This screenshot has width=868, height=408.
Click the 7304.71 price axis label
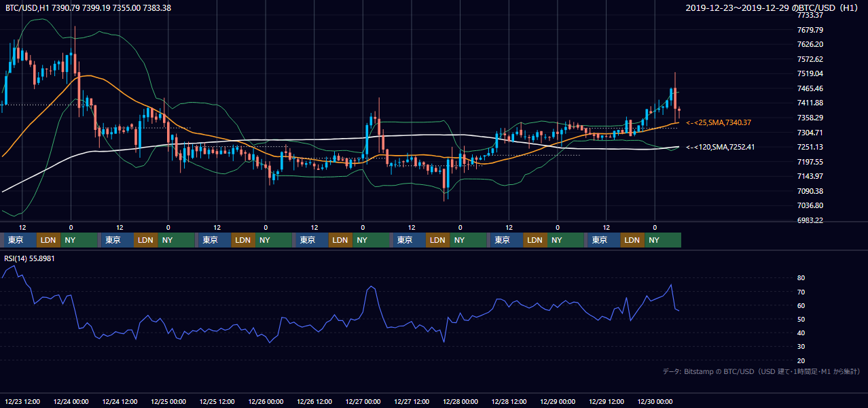tap(810, 133)
